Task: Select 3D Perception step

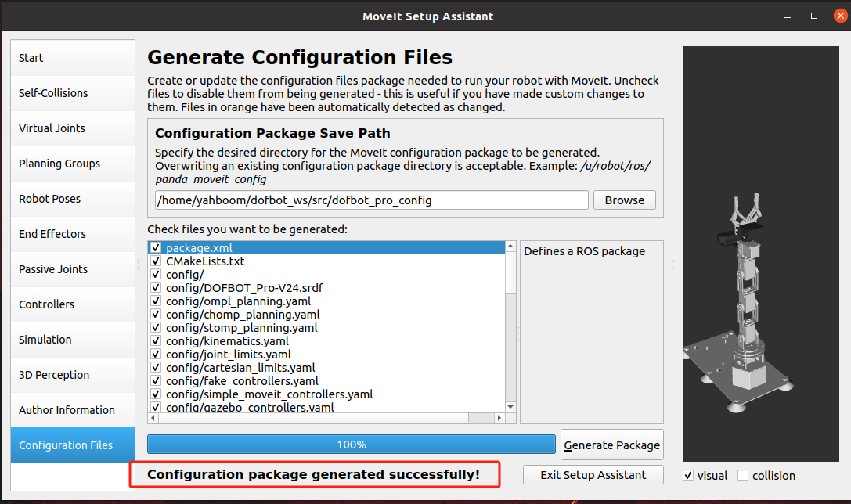Action: tap(73, 375)
